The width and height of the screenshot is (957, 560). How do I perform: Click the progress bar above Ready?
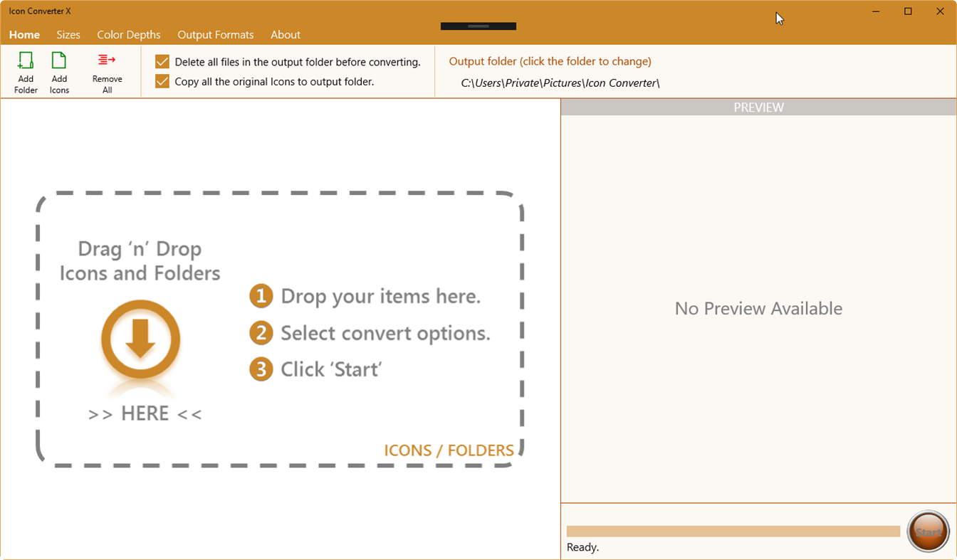[x=733, y=529]
